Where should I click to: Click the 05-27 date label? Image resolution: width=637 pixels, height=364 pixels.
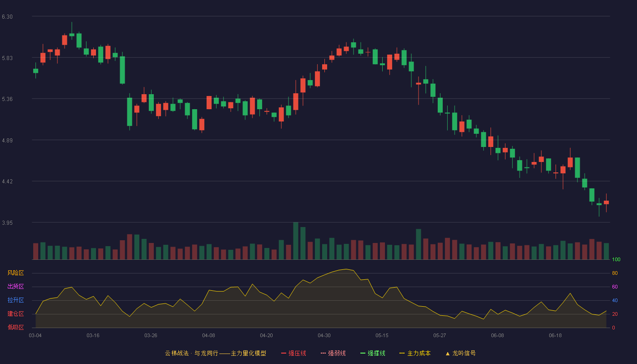[440, 335]
